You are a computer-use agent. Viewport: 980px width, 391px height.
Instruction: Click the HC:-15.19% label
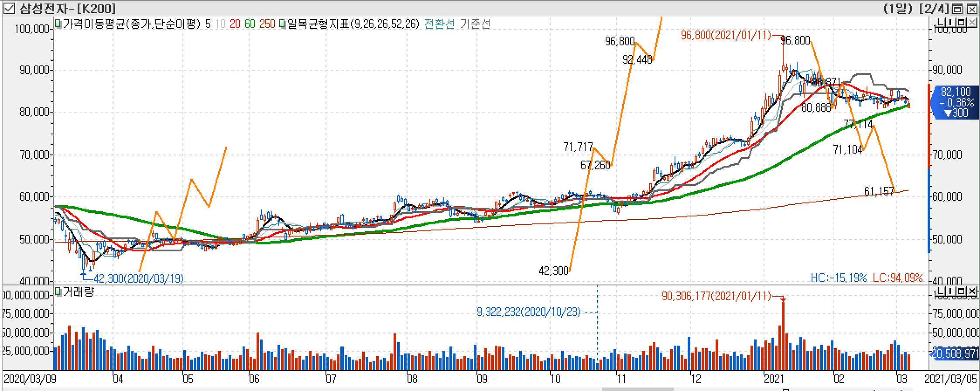click(x=839, y=278)
